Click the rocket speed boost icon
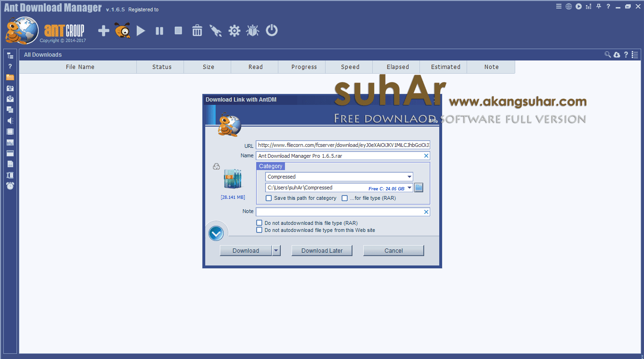Viewport: 644px width, 359px height. pos(216,31)
